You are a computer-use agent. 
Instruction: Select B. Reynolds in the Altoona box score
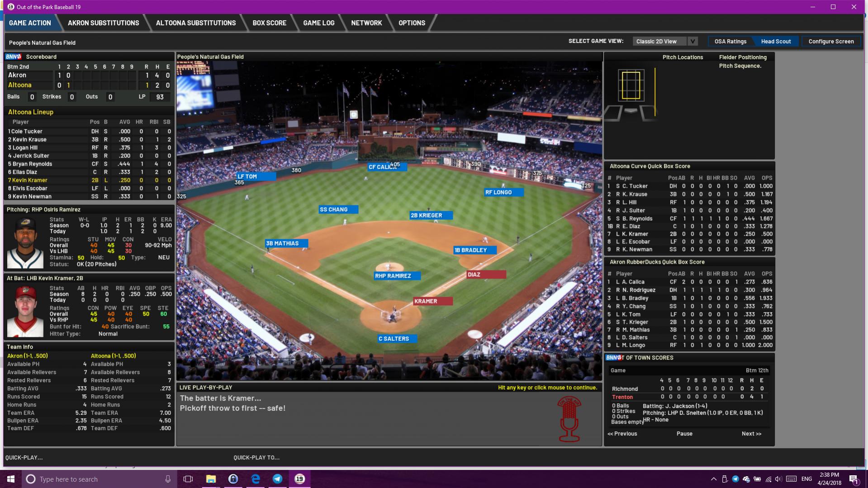click(x=689, y=218)
